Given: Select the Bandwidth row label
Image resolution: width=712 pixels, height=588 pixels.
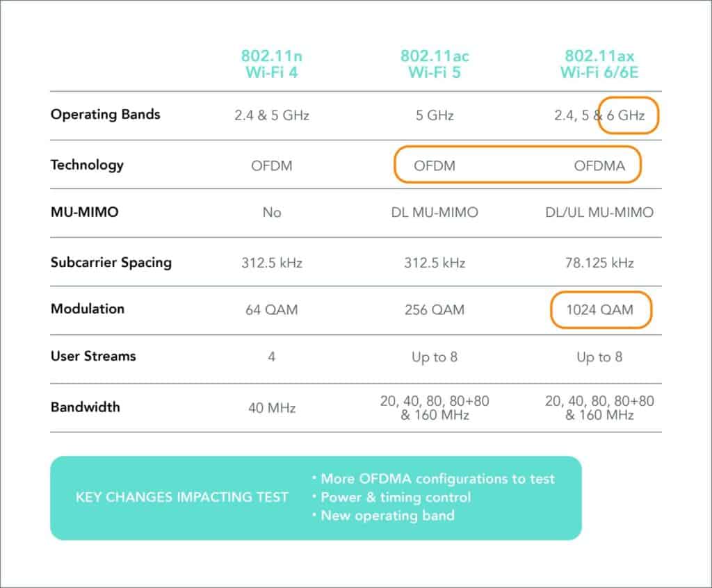Looking at the screenshot, I should [x=86, y=407].
